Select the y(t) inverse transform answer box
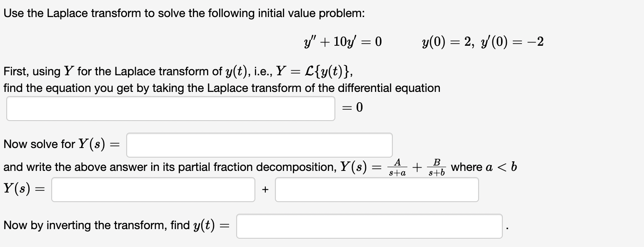The image size is (644, 247). [x=369, y=225]
